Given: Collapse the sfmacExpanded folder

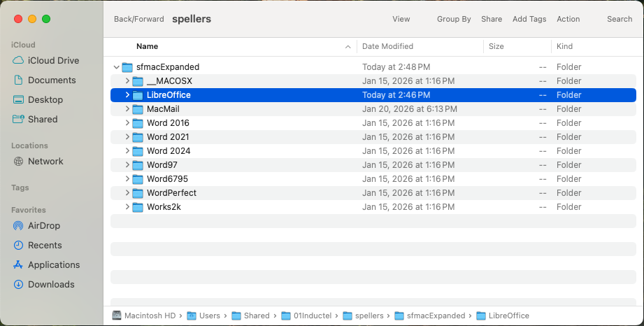Looking at the screenshot, I should tap(116, 67).
